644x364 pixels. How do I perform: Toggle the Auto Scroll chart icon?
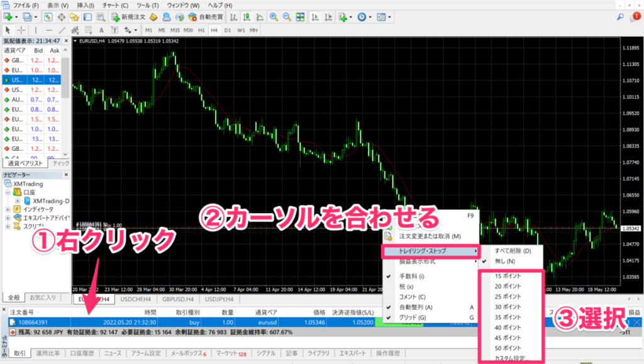(x=315, y=17)
